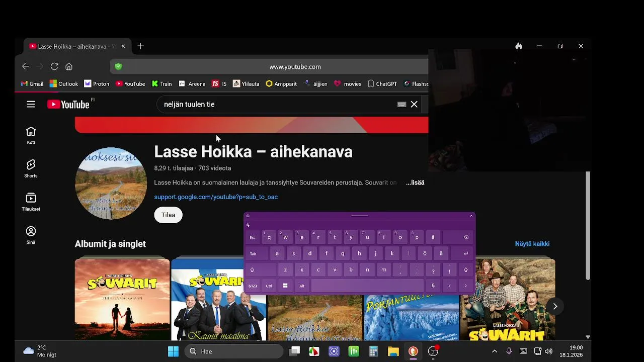Click the www.youtube.com address bar
Screen dimensions: 644x362
295,66
